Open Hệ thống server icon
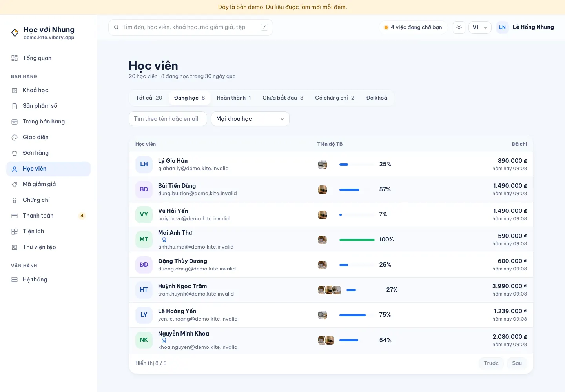Viewport: 565px width, 392px height. [x=15, y=279]
